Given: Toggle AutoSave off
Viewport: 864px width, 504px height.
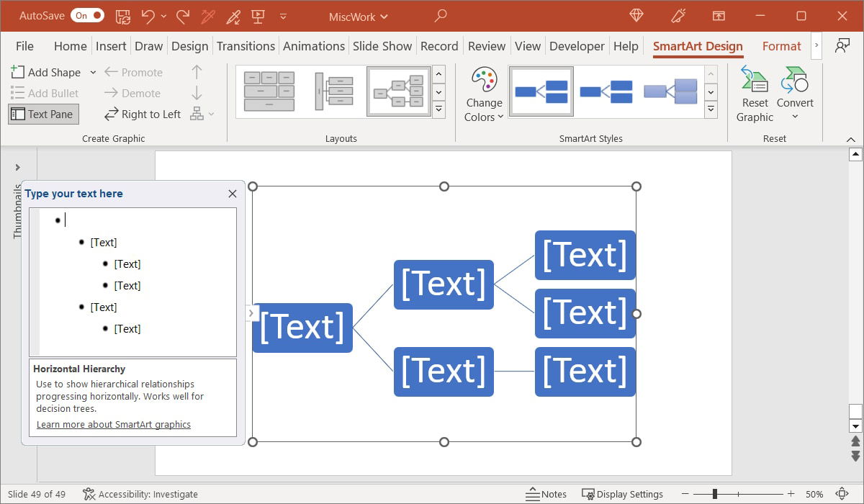Looking at the screenshot, I should tap(87, 14).
